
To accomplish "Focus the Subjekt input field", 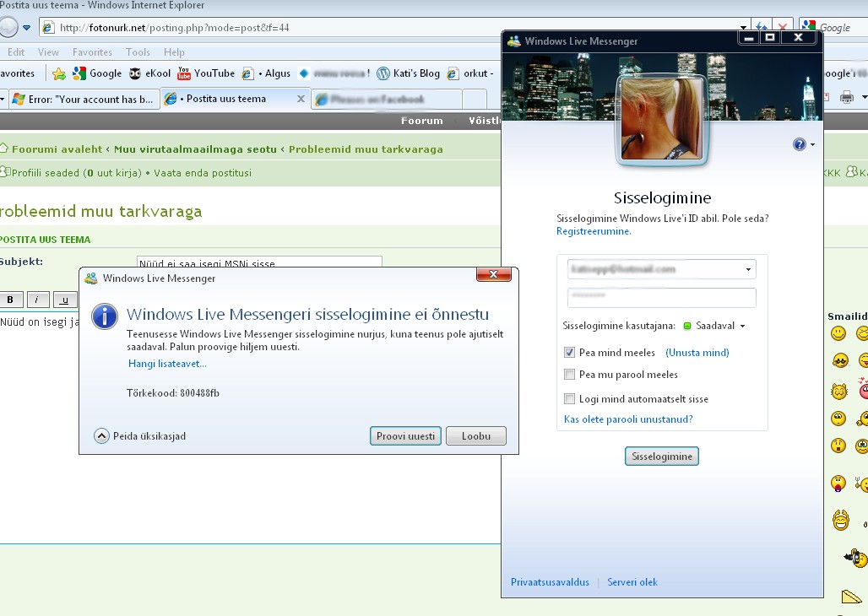I will tap(259, 262).
